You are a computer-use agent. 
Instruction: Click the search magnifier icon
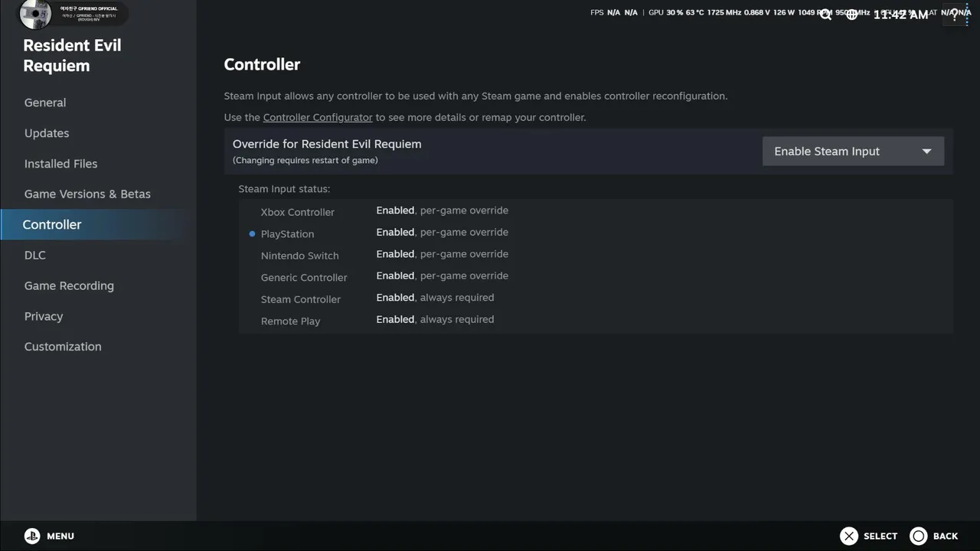(x=825, y=15)
